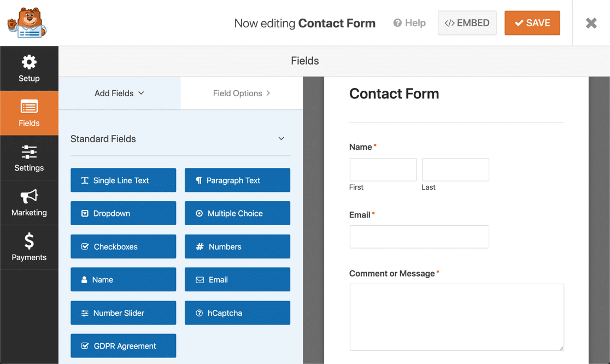
Task: Add the GDPR Agreement field
Action: click(123, 345)
